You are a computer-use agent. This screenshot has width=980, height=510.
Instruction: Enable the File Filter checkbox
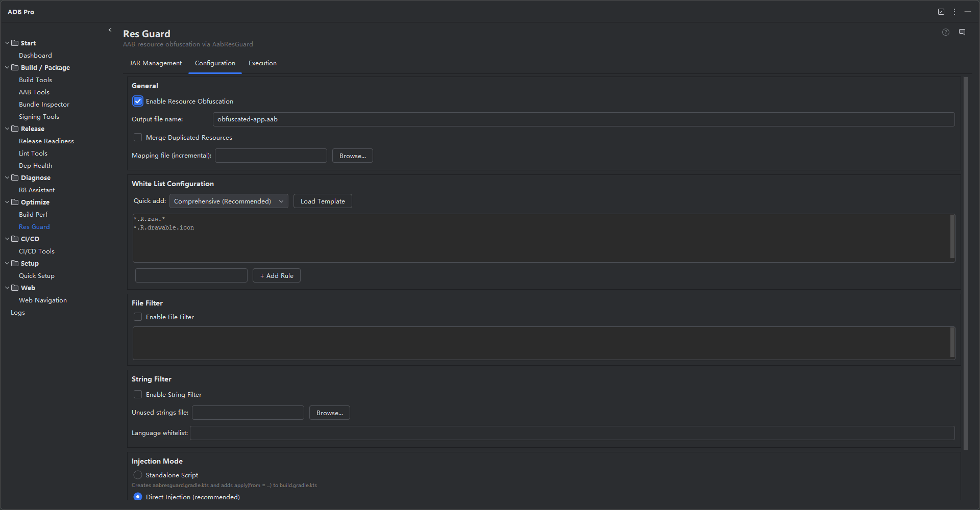click(138, 317)
